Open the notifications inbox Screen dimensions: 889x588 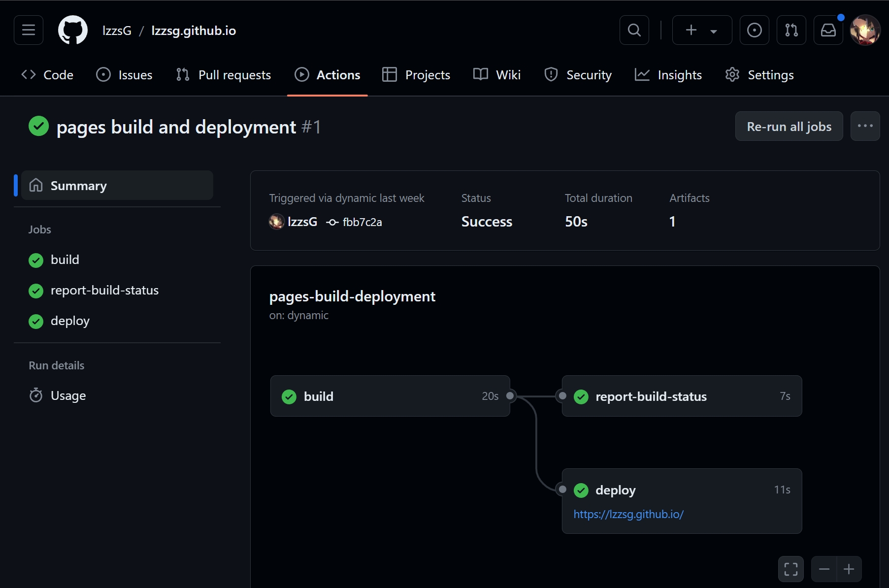point(828,30)
